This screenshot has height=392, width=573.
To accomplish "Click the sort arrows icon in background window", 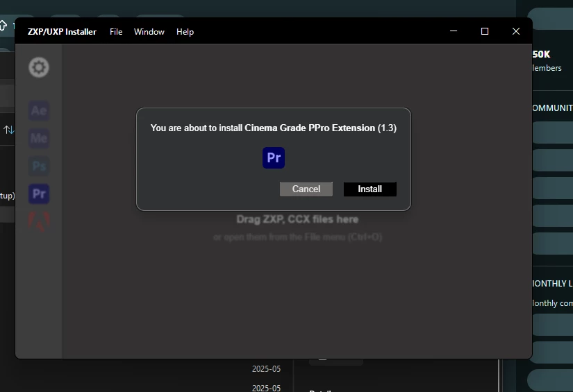I will tap(9, 130).
